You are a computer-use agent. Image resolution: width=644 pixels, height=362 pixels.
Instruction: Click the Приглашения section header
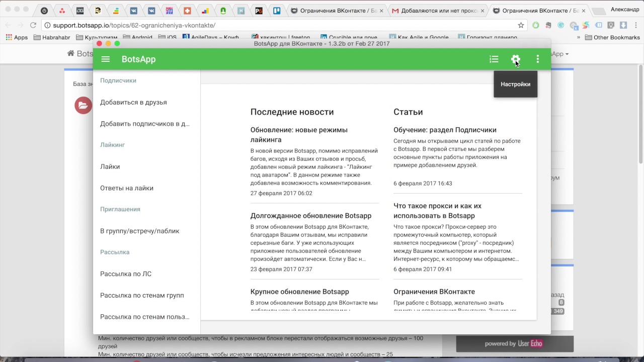(120, 209)
